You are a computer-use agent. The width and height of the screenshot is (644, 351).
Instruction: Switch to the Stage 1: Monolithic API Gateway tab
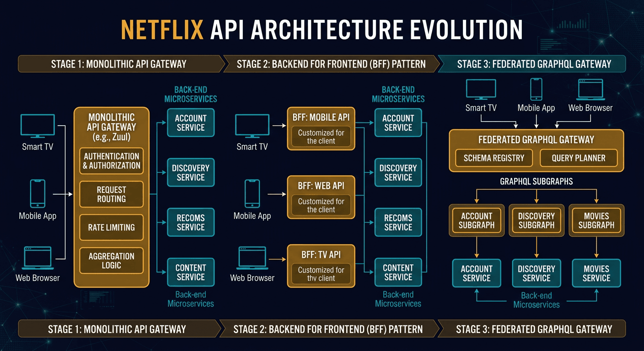pyautogui.click(x=119, y=64)
